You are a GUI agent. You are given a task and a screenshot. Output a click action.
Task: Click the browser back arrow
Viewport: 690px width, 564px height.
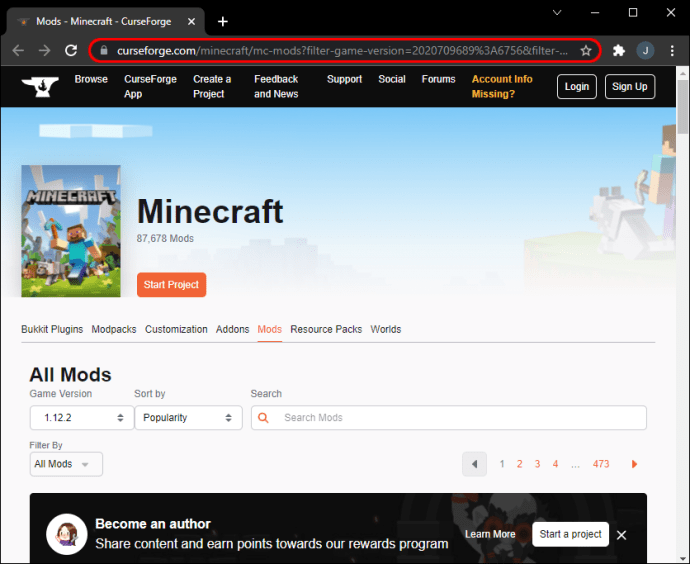[x=18, y=51]
